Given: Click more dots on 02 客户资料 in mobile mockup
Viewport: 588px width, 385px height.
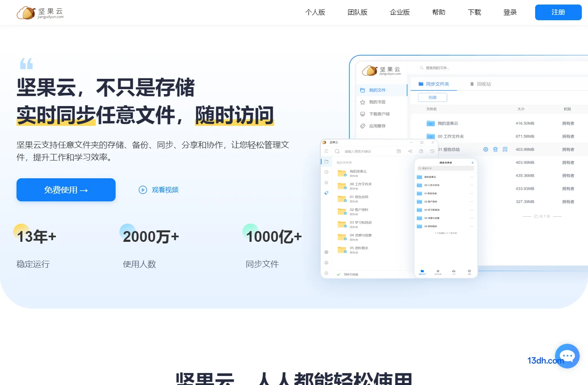Looking at the screenshot, I should tap(472, 202).
